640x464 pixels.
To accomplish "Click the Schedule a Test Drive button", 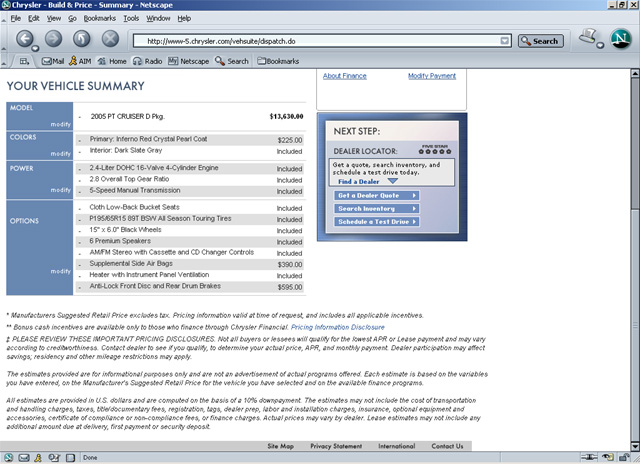I will pyautogui.click(x=375, y=221).
